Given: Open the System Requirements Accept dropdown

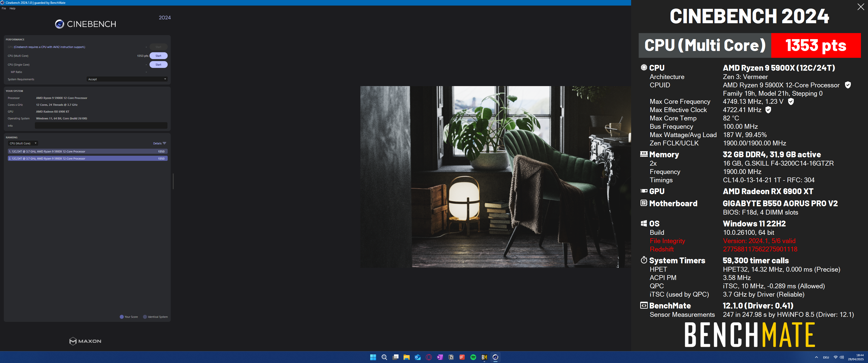Looking at the screenshot, I should click(127, 79).
